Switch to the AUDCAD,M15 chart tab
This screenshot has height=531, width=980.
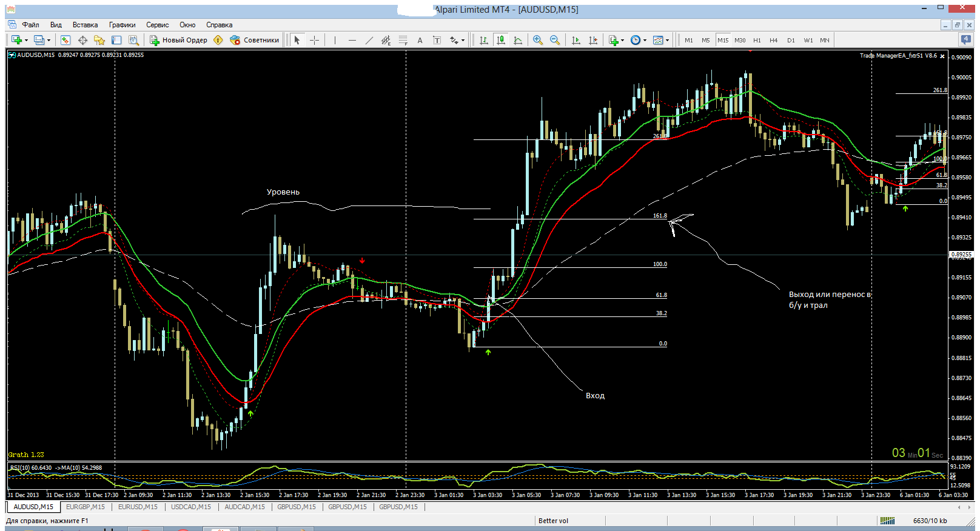point(244,507)
